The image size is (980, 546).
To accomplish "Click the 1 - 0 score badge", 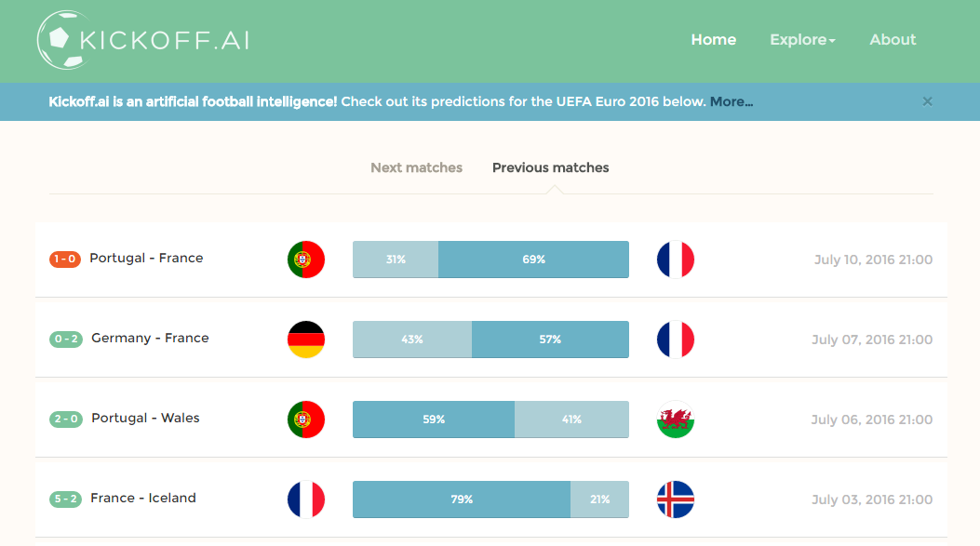I will 65,260.
